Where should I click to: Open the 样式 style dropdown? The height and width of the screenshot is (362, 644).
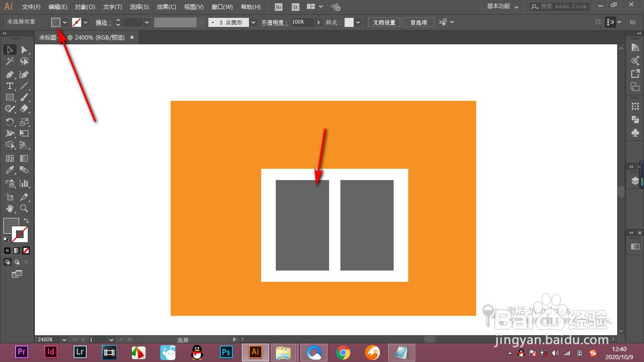pos(359,23)
